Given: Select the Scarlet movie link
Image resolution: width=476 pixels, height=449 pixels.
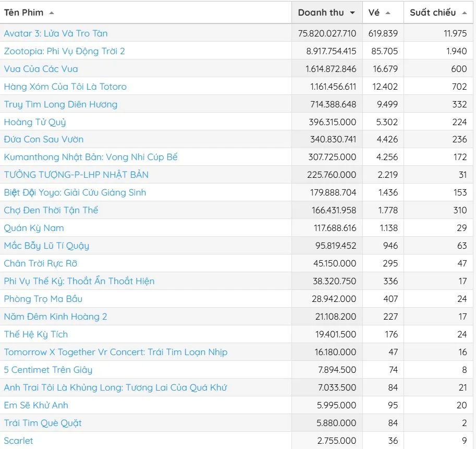Looking at the screenshot, I should pyautogui.click(x=18, y=441).
